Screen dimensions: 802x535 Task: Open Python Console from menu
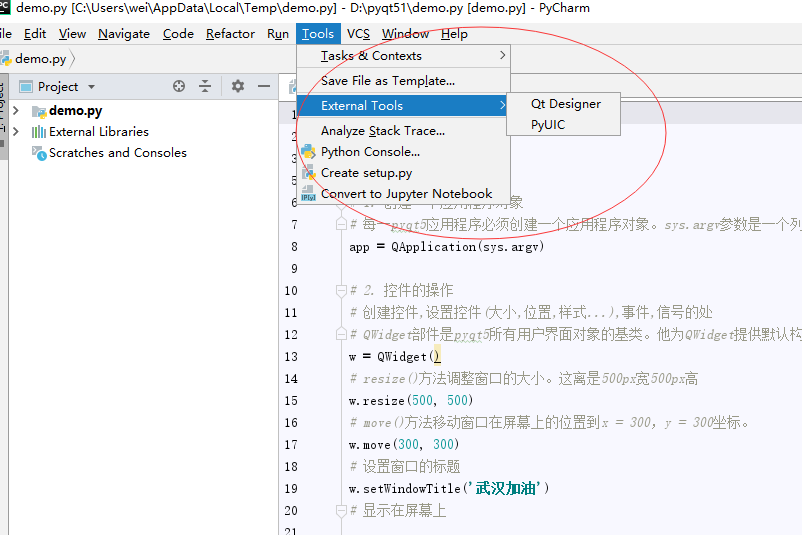(404, 152)
